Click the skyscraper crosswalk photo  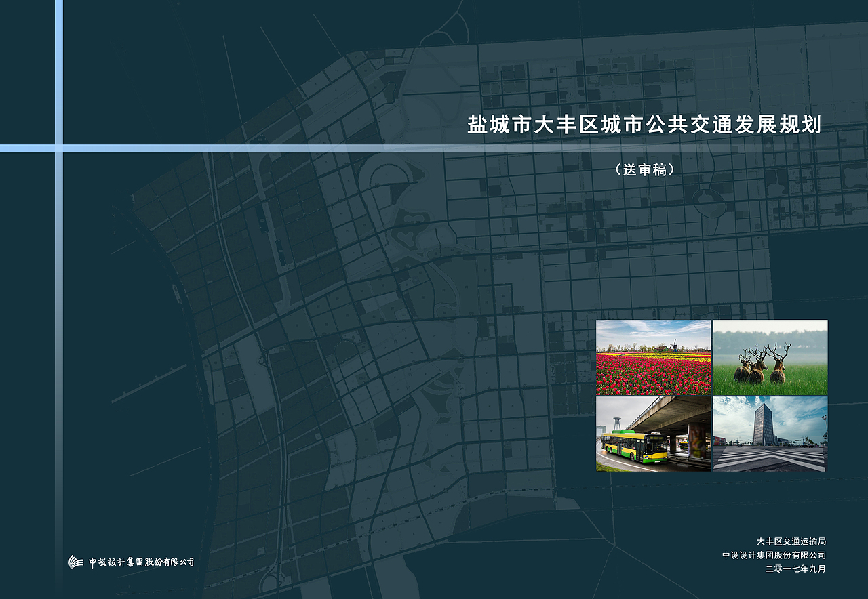coord(770,434)
